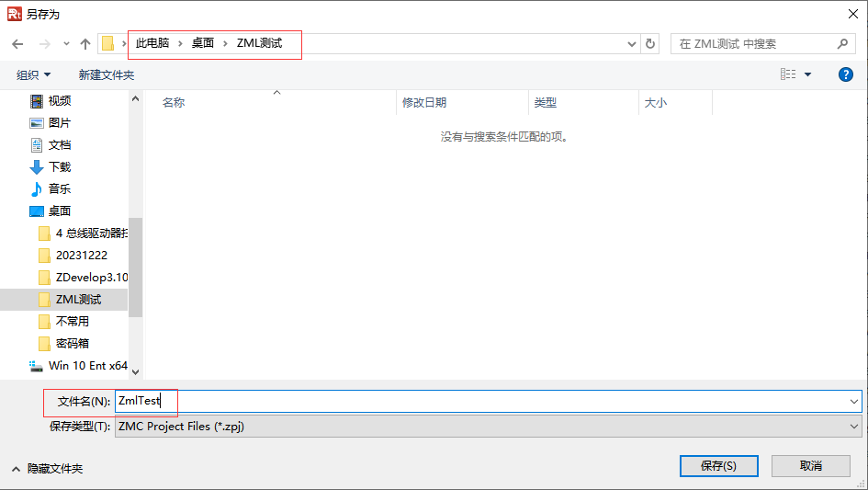Image resolution: width=868 pixels, height=490 pixels.
Task: Select 下载 in the navigation pane
Action: coord(59,166)
